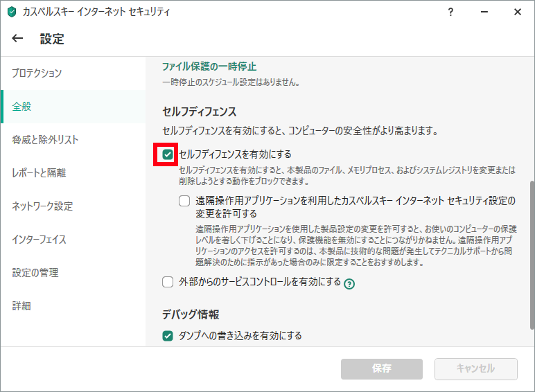Check 外部からのサービスコントロールを有効にする
Image resolution: width=535 pixels, height=392 pixels.
pos(167,282)
